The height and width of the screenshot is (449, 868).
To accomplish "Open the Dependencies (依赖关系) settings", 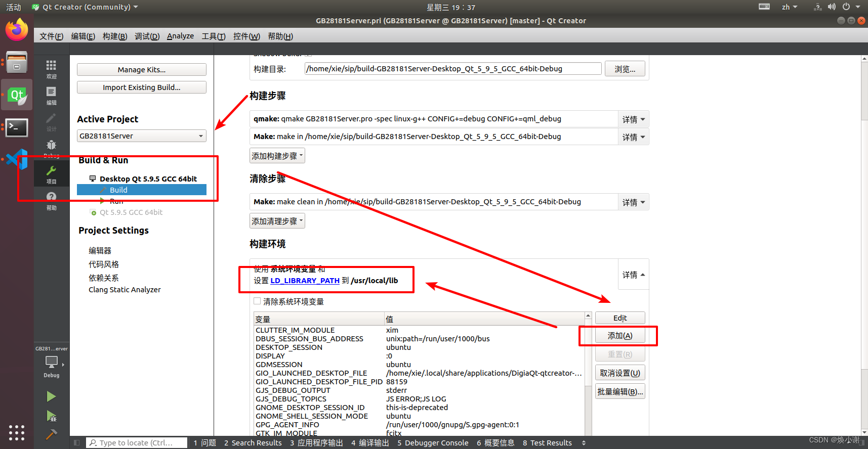I will [104, 278].
